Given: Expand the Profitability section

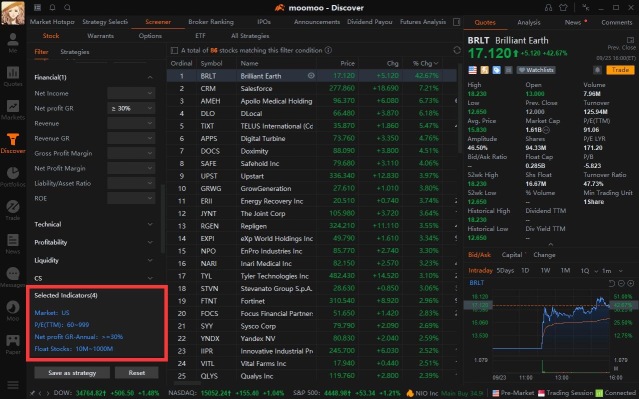Looking at the screenshot, I should click(150, 242).
